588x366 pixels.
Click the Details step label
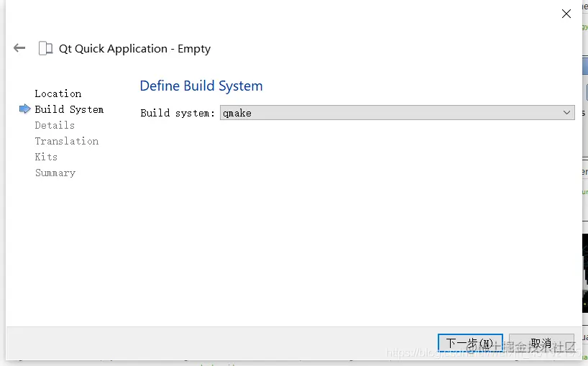55,125
